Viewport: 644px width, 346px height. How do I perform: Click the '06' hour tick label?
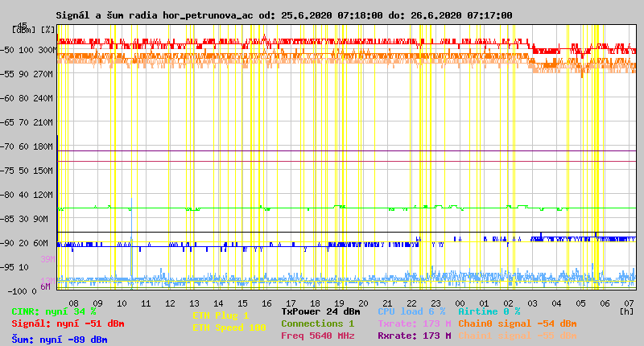[605, 303]
